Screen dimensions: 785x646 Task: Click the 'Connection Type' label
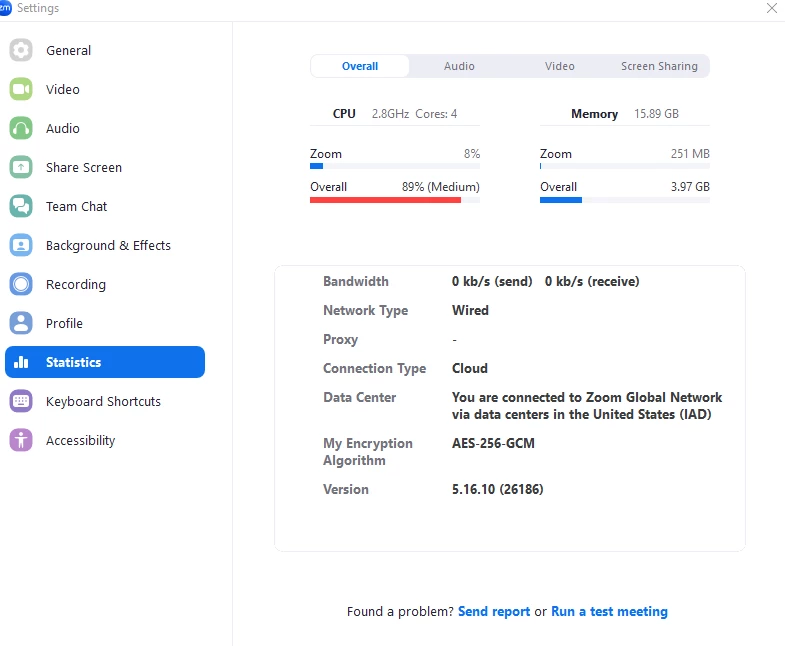pyautogui.click(x=374, y=369)
